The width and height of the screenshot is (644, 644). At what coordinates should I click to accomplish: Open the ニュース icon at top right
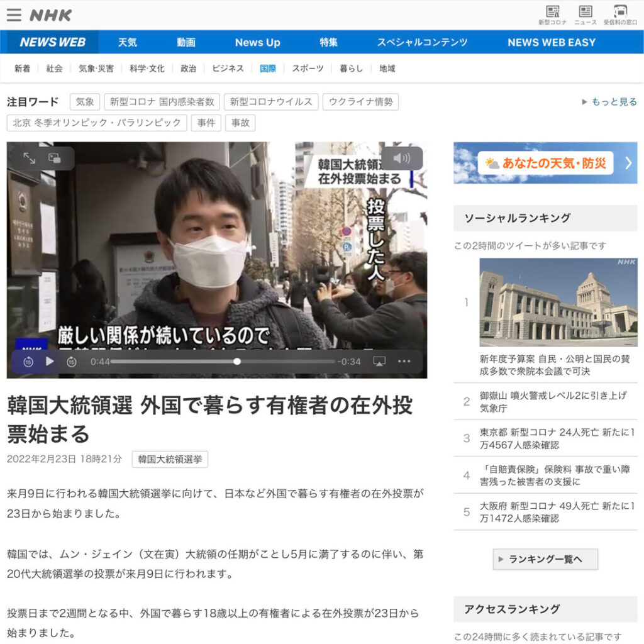point(586,13)
